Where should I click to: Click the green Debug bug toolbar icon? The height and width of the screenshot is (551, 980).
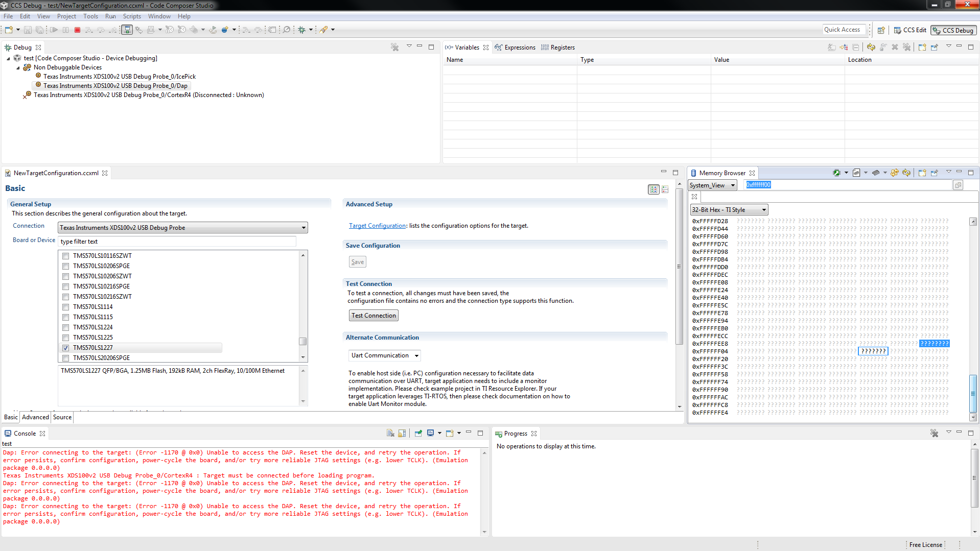302,30
